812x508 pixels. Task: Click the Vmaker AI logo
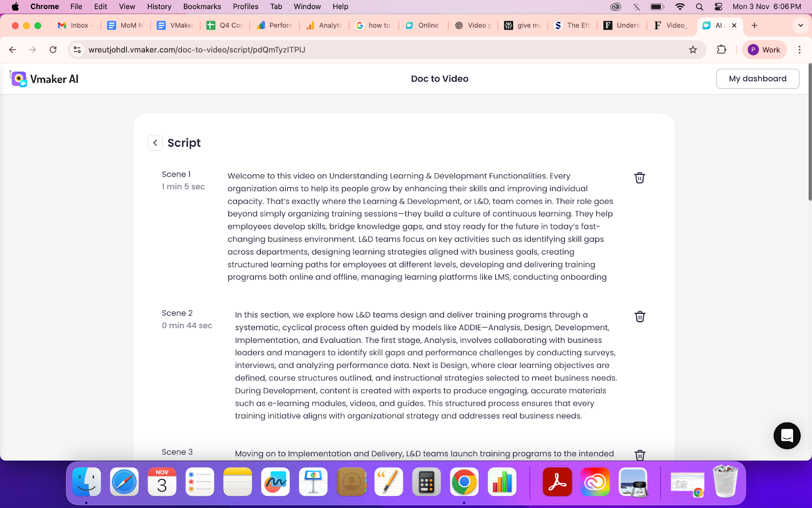pyautogui.click(x=45, y=79)
